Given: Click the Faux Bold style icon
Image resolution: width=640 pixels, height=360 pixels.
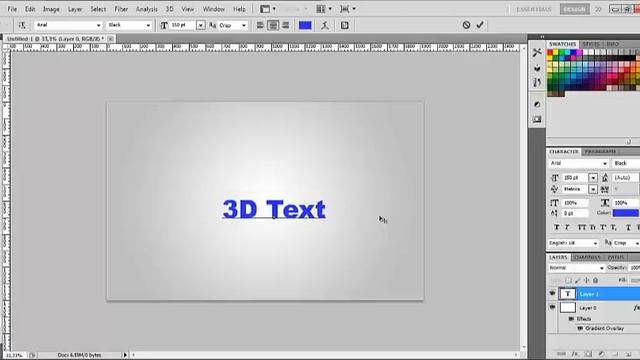Looking at the screenshot, I should coord(556,227).
